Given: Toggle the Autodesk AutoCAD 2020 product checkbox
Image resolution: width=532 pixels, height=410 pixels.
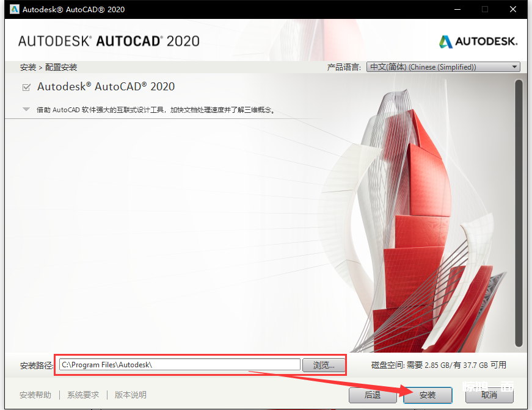Looking at the screenshot, I should (26, 87).
